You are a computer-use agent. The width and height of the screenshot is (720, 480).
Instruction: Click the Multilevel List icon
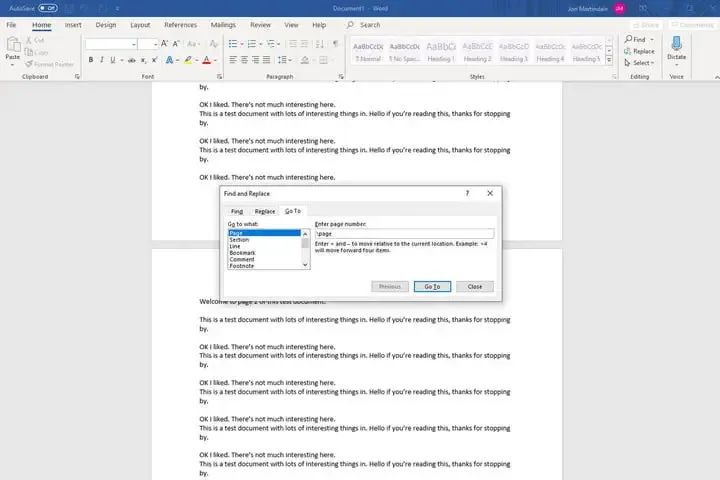coord(271,44)
